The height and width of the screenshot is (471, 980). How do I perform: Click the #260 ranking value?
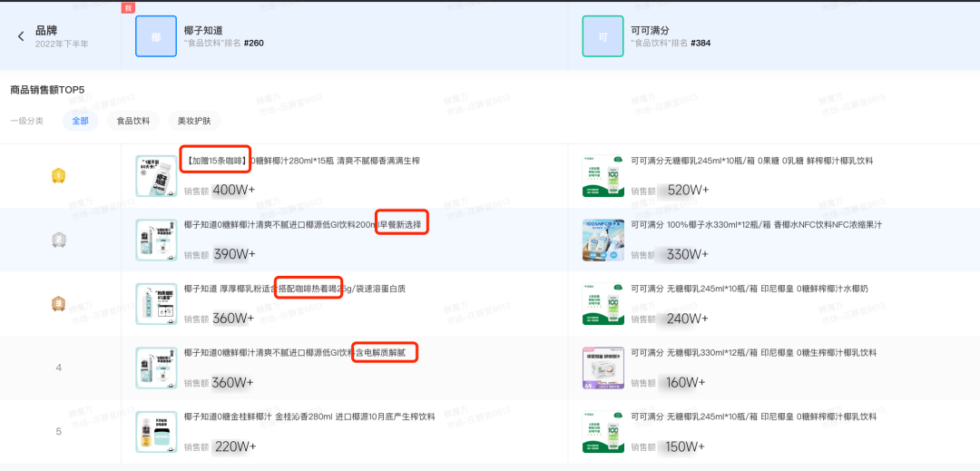point(254,43)
